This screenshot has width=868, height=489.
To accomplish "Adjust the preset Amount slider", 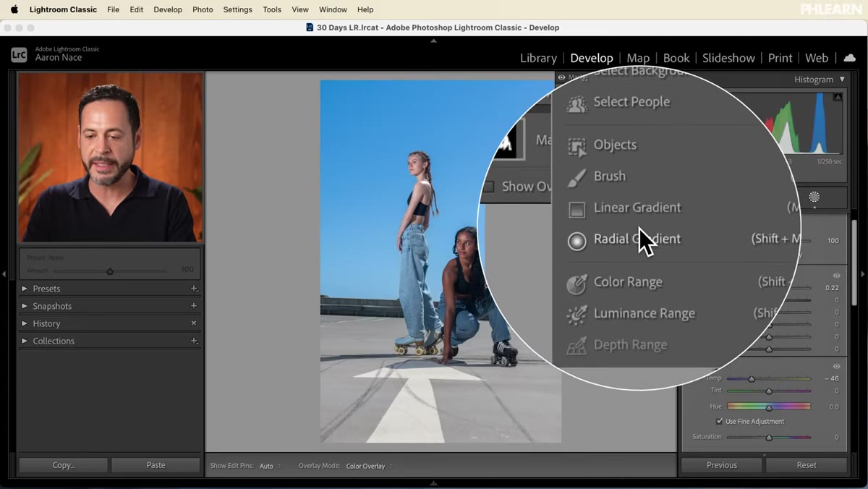I will pos(110,271).
